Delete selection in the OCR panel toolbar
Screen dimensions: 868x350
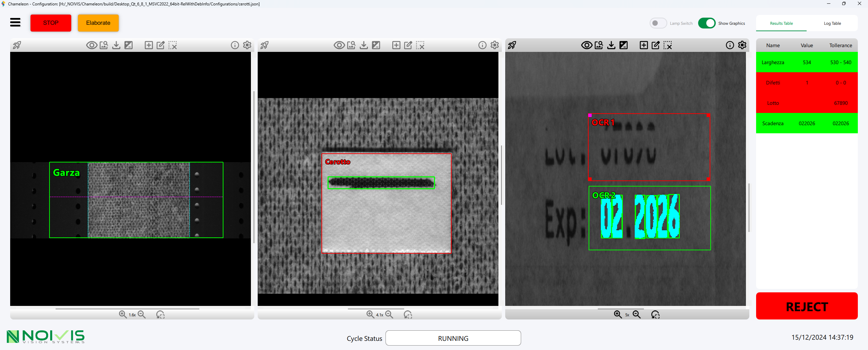pos(668,45)
